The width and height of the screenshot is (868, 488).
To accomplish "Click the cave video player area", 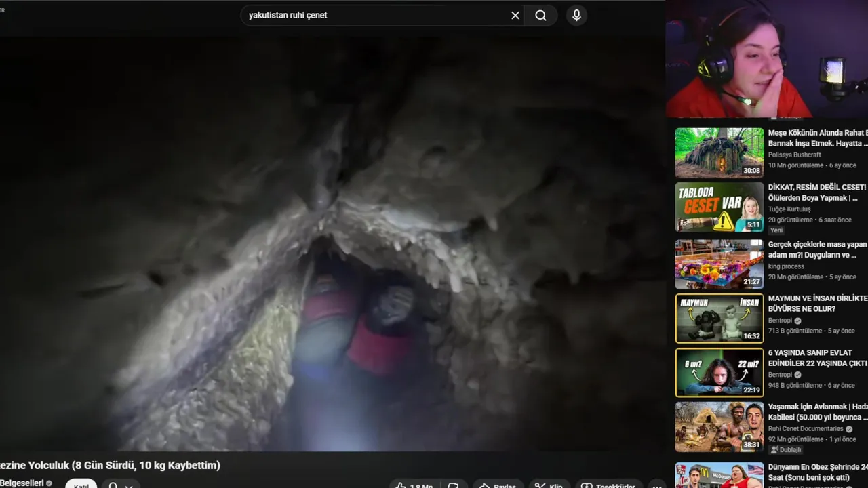I will (332, 244).
